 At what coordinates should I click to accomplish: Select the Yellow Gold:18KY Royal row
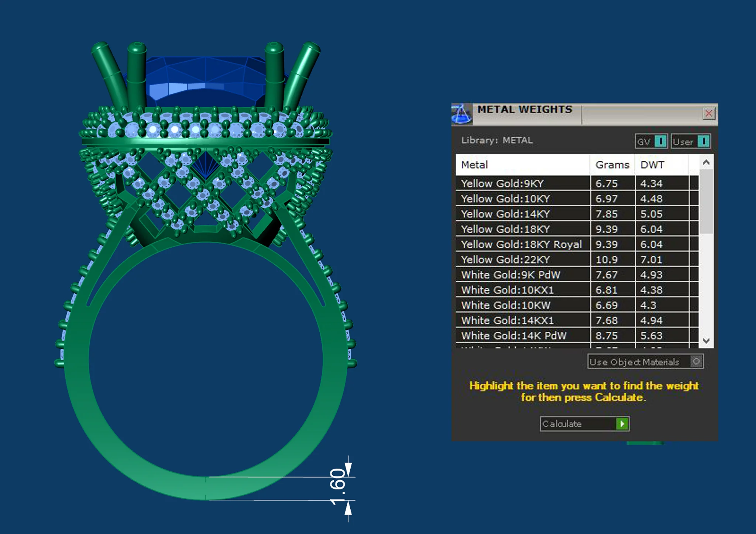[x=577, y=244]
